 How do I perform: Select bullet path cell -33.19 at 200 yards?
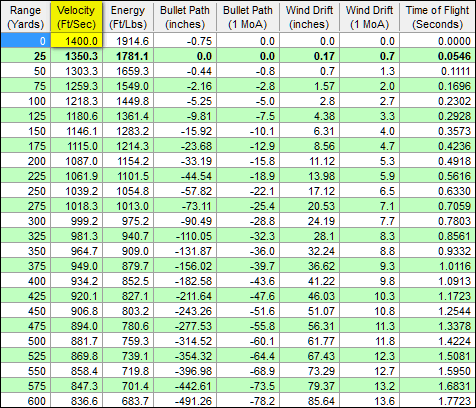pos(185,161)
